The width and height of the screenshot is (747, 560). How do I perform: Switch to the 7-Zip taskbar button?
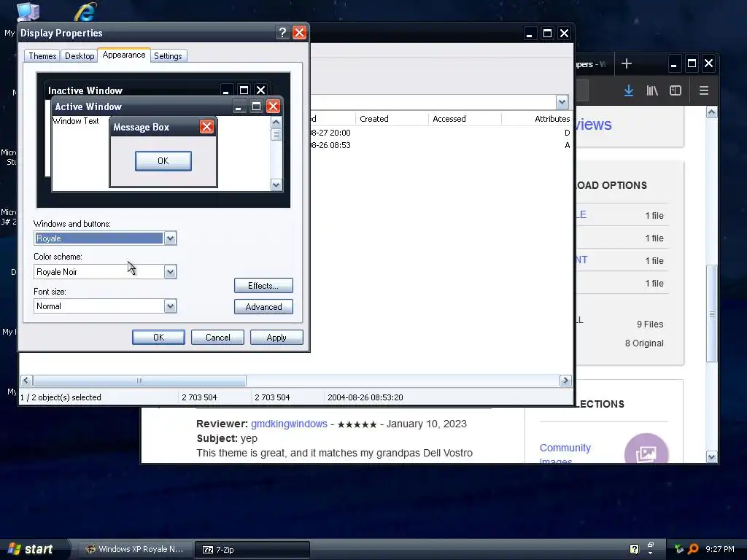point(252,550)
